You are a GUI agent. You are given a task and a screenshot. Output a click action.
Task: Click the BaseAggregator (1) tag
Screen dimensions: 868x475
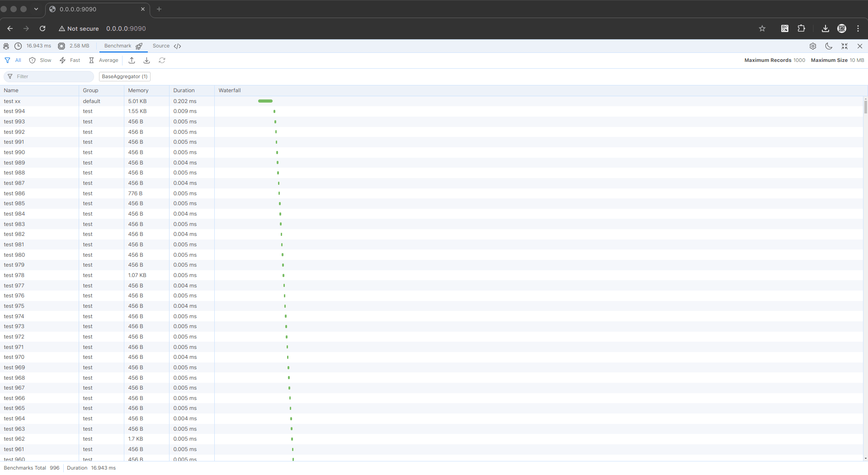(124, 76)
